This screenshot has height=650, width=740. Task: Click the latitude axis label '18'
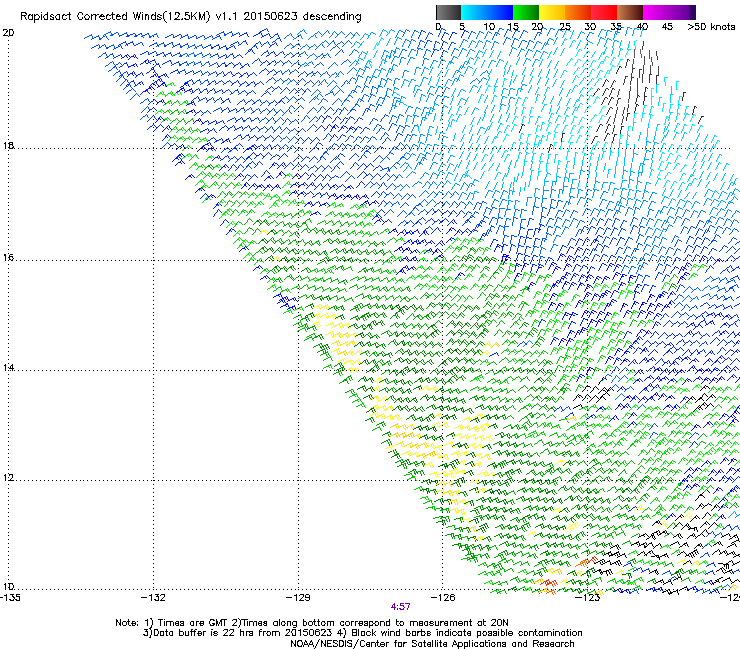pos(8,146)
